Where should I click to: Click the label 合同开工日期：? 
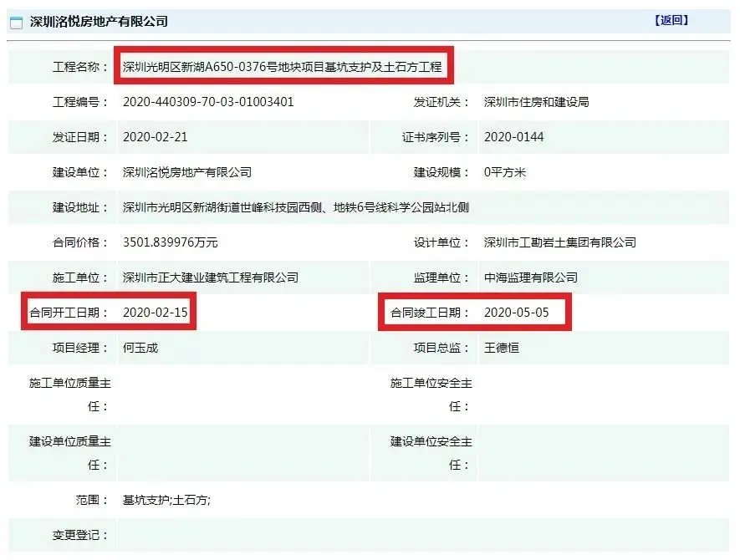69,313
